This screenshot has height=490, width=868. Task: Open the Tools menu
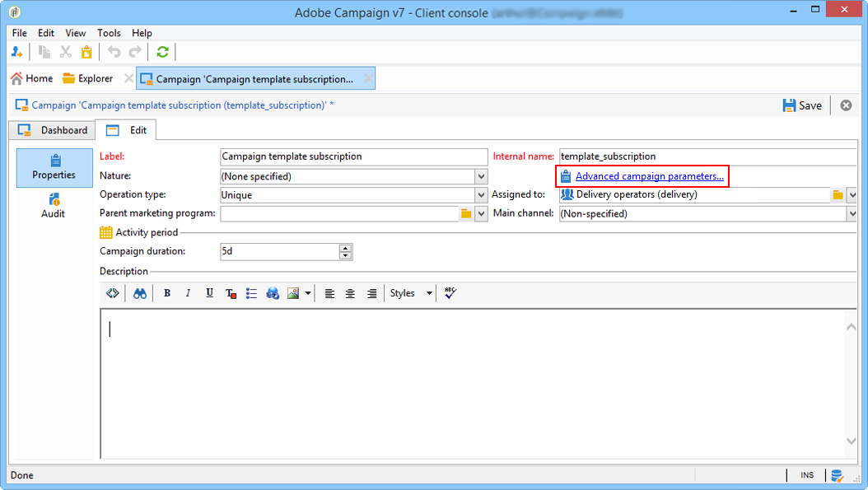pyautogui.click(x=109, y=33)
